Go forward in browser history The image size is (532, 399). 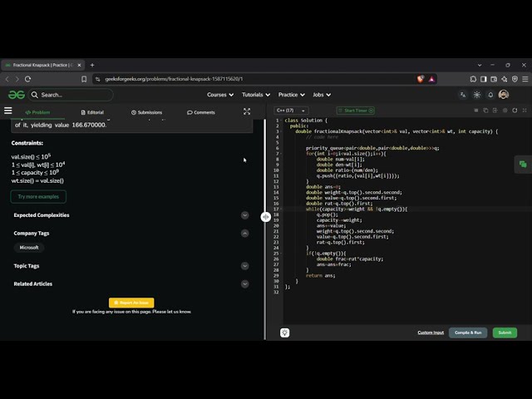[x=17, y=79]
